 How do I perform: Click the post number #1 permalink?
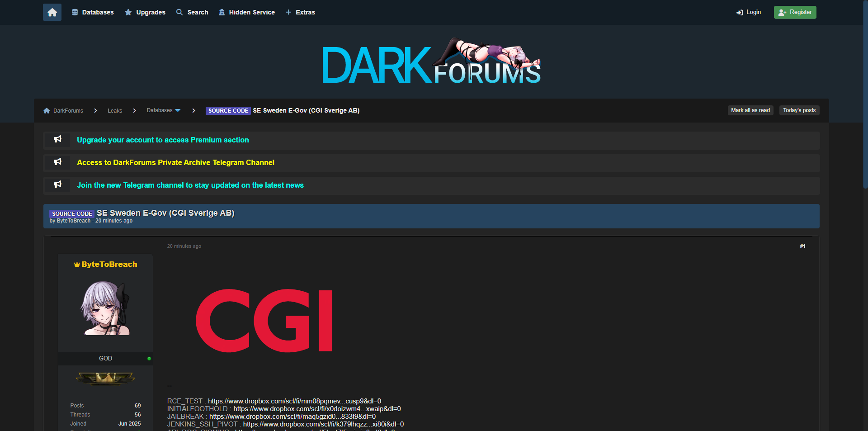pos(802,246)
